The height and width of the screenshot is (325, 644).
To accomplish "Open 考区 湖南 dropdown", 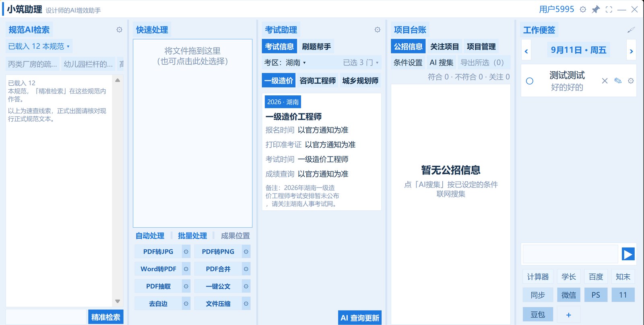I will [285, 63].
